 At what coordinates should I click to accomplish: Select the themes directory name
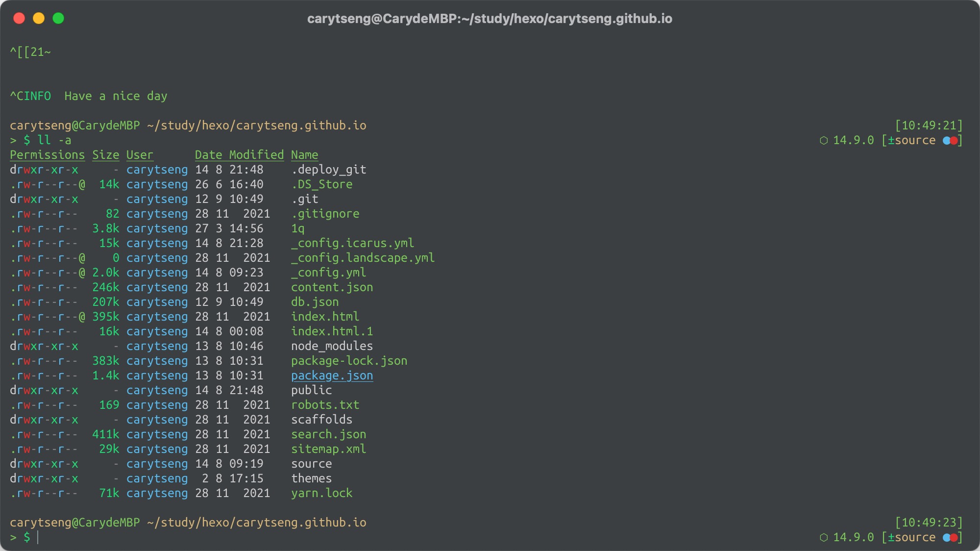311,479
